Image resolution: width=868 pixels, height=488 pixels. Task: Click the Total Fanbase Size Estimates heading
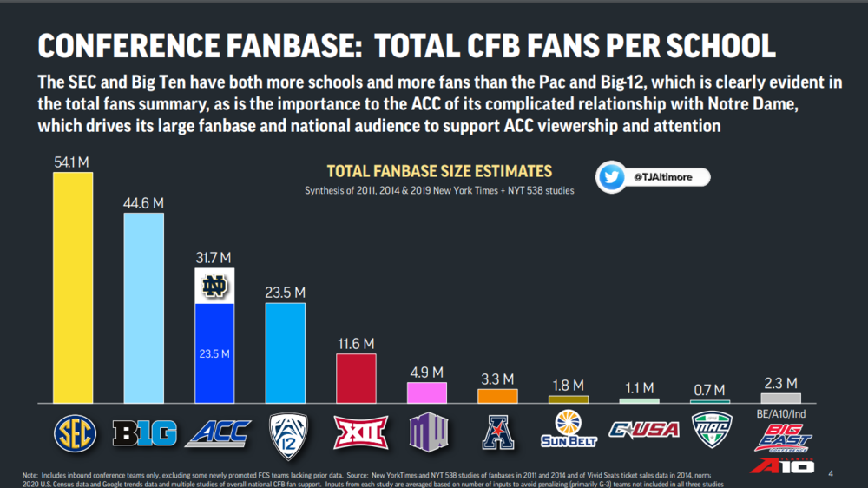click(x=439, y=172)
